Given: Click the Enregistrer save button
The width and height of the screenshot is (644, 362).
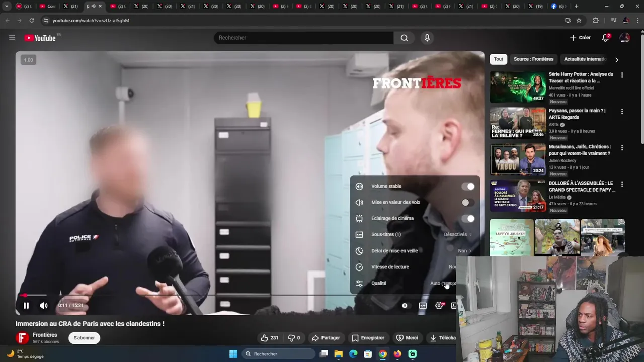Looking at the screenshot, I should point(368,338).
